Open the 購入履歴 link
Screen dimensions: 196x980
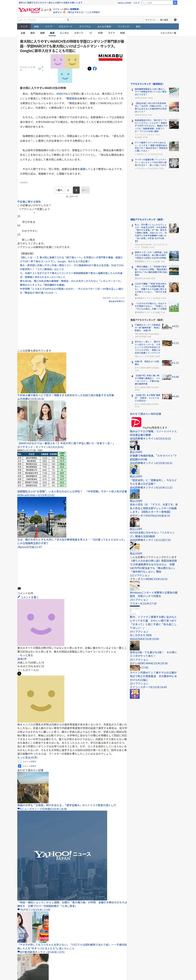[164, 20]
